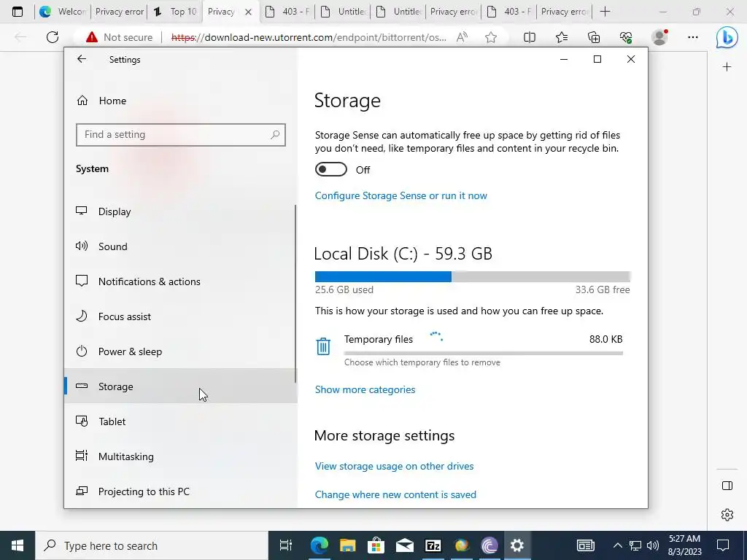Open Show more categories link
Viewport: 747px width, 560px height.
[365, 389]
